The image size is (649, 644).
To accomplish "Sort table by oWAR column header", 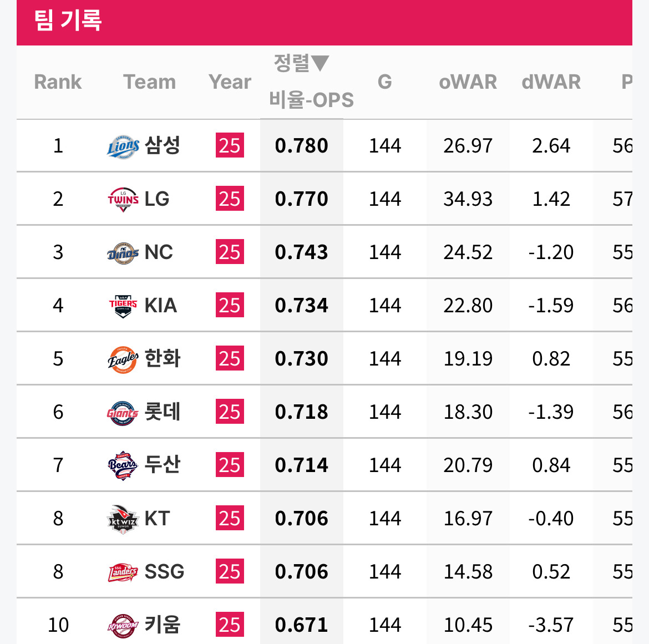I will (468, 82).
